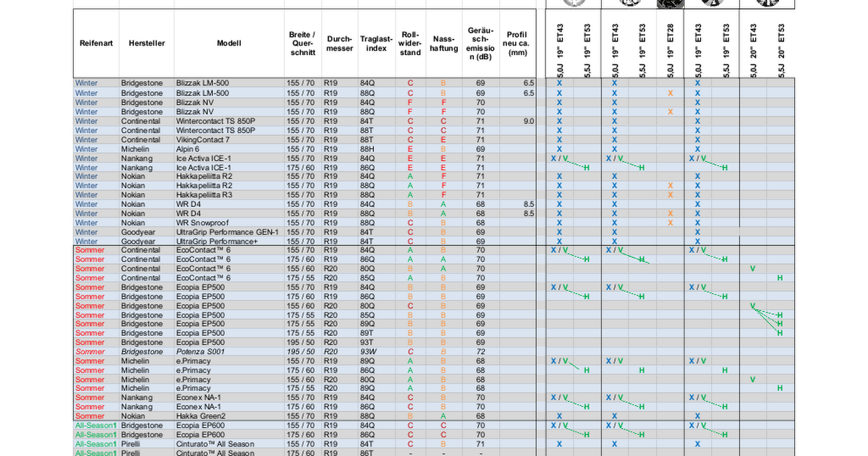Screen dimensions: 868x456
Task: Click the rotated 5,0J 20" ET43 column header
Action: (x=753, y=50)
